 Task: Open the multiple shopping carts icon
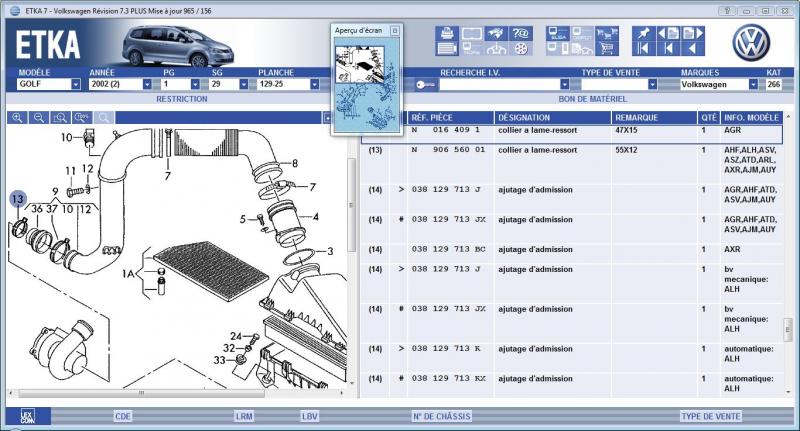(x=607, y=34)
